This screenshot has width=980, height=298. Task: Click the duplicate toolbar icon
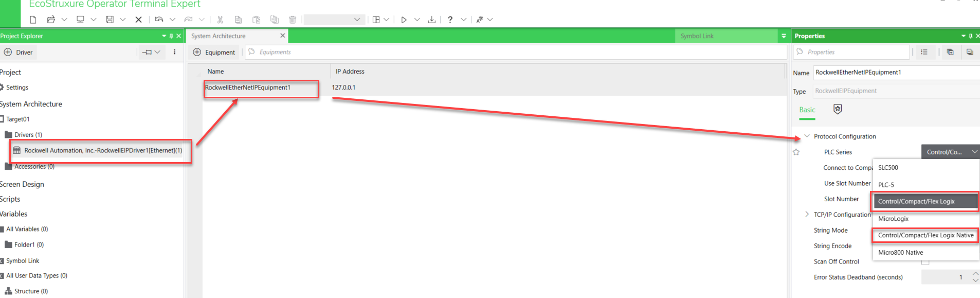[x=275, y=20]
